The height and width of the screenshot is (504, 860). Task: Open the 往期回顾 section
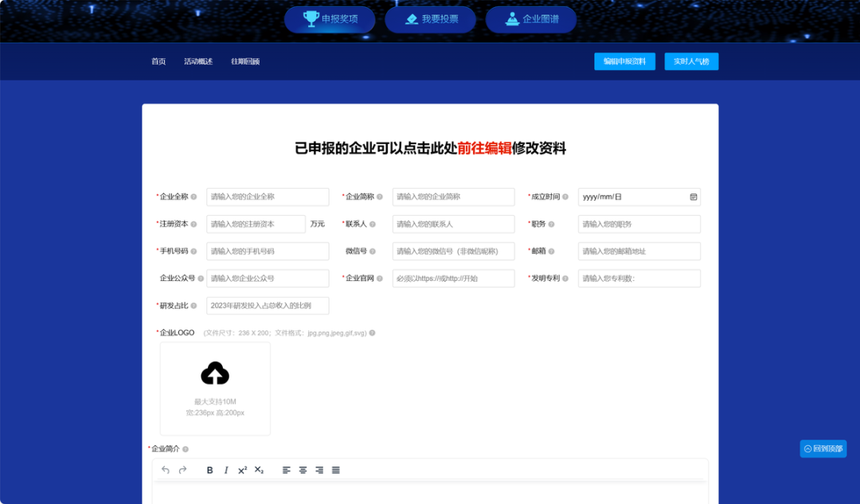point(247,61)
